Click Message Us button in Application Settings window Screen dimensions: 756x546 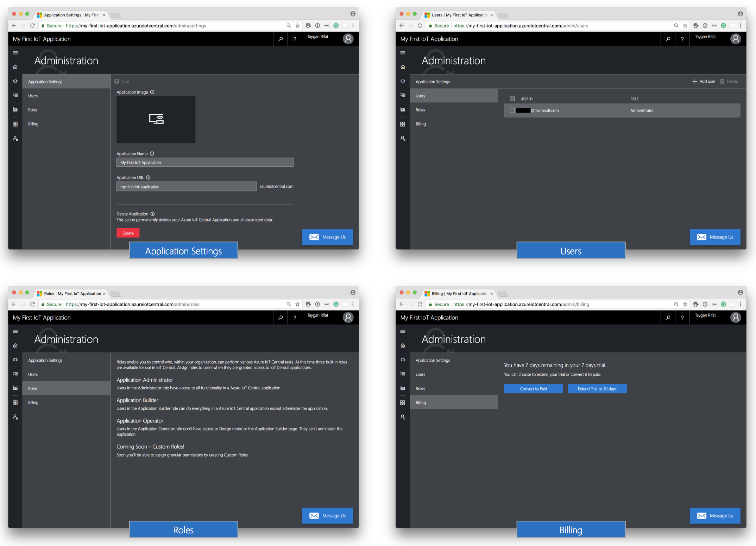pos(327,237)
